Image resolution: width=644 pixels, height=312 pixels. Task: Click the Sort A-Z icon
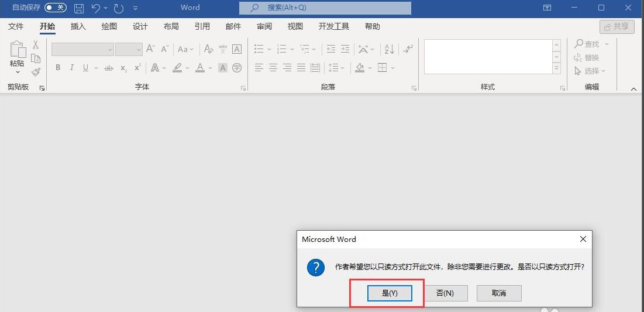click(x=390, y=49)
